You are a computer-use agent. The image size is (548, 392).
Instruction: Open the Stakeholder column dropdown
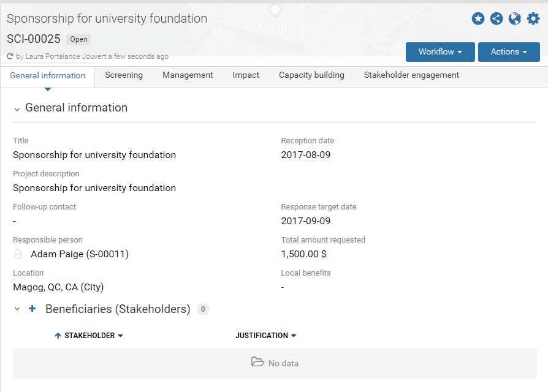click(120, 336)
